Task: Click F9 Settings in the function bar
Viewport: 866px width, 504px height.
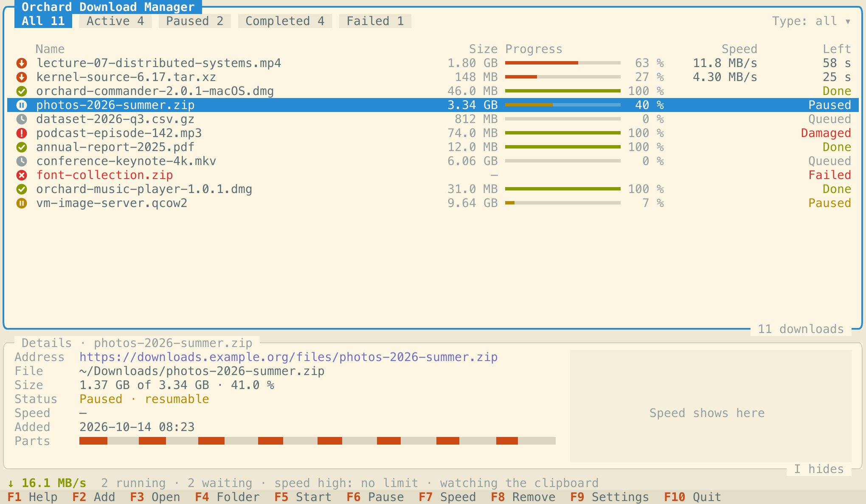Action: coord(610,497)
